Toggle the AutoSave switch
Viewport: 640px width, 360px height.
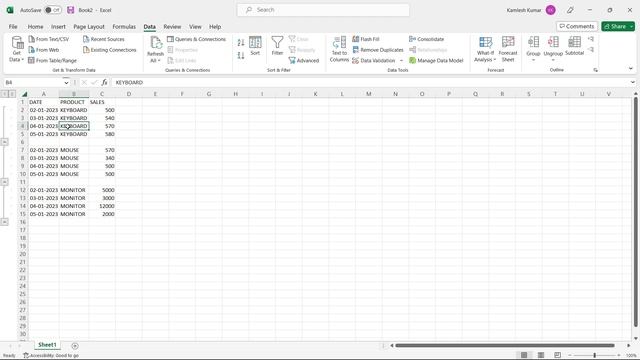tap(53, 10)
